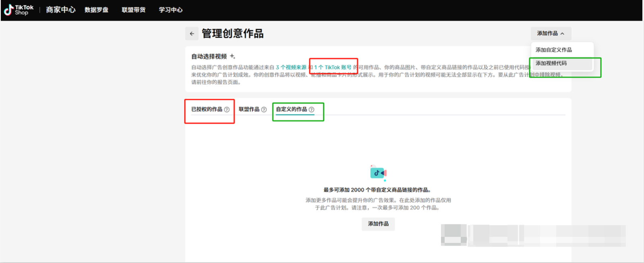Open help icon beside 已授权的作品
This screenshot has height=263, width=644.
(x=227, y=109)
